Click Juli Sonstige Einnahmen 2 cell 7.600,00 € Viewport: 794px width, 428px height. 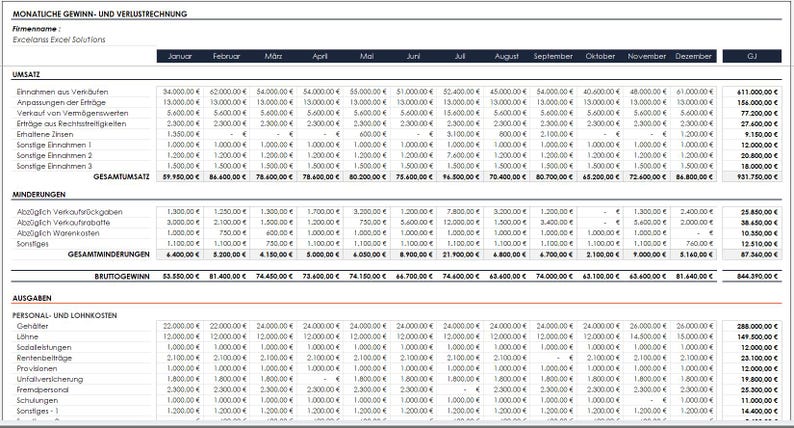click(460, 155)
